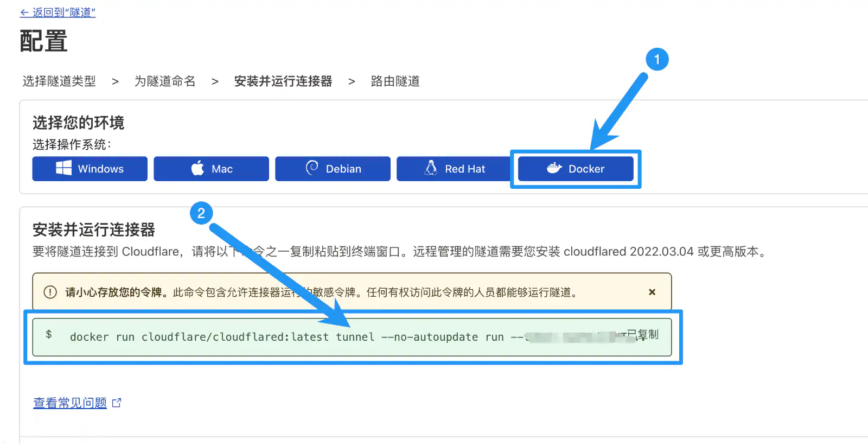Image resolution: width=868 pixels, height=446 pixels.
Task: Click the back arrow before 返回到"隧道"
Action: 24,12
